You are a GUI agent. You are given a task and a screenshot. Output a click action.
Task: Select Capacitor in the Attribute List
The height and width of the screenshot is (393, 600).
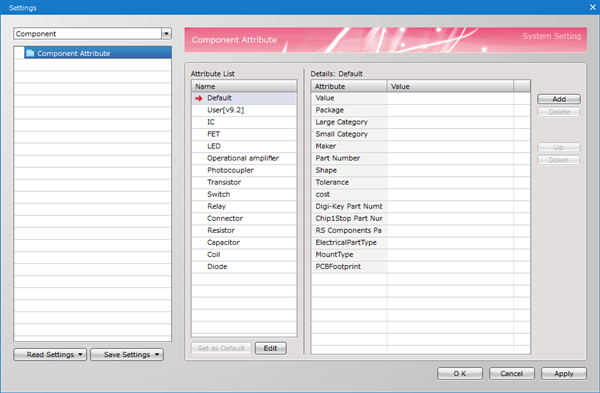click(x=244, y=243)
